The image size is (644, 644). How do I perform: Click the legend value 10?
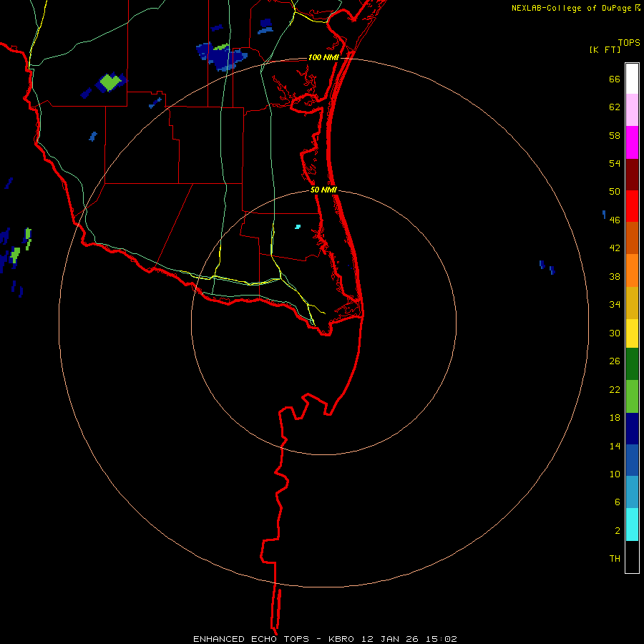coord(615,474)
